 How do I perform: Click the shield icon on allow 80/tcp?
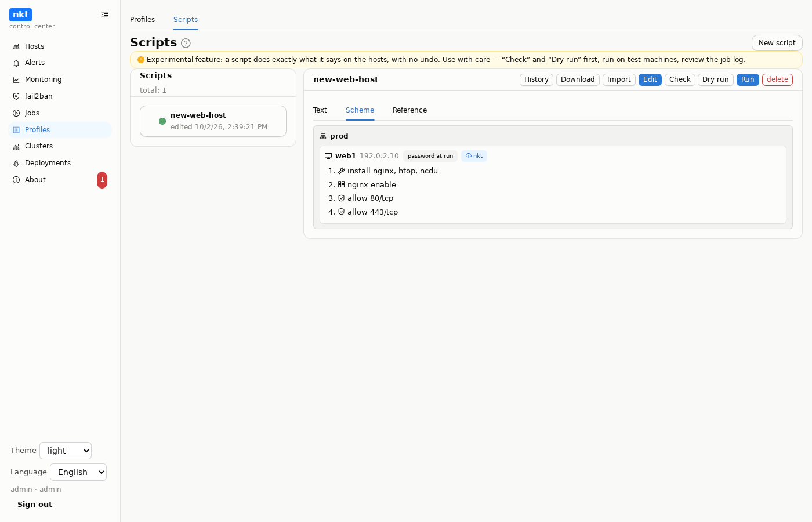pyautogui.click(x=342, y=198)
